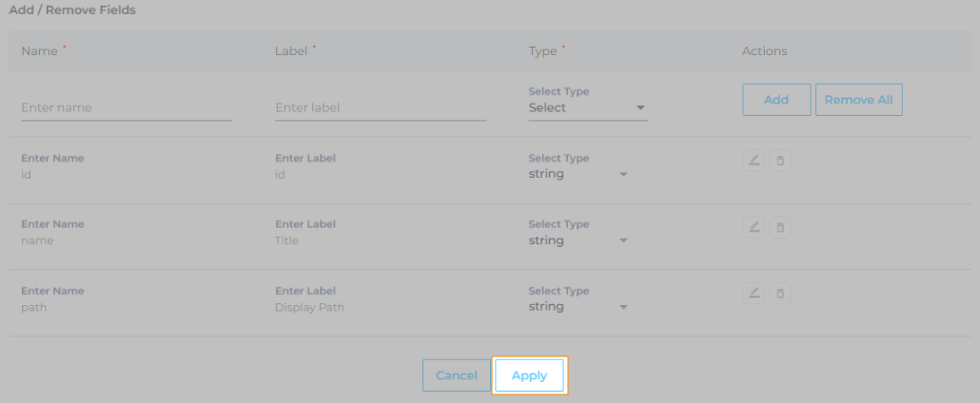Cancel the Add / Remove Fields dialog

(x=456, y=375)
